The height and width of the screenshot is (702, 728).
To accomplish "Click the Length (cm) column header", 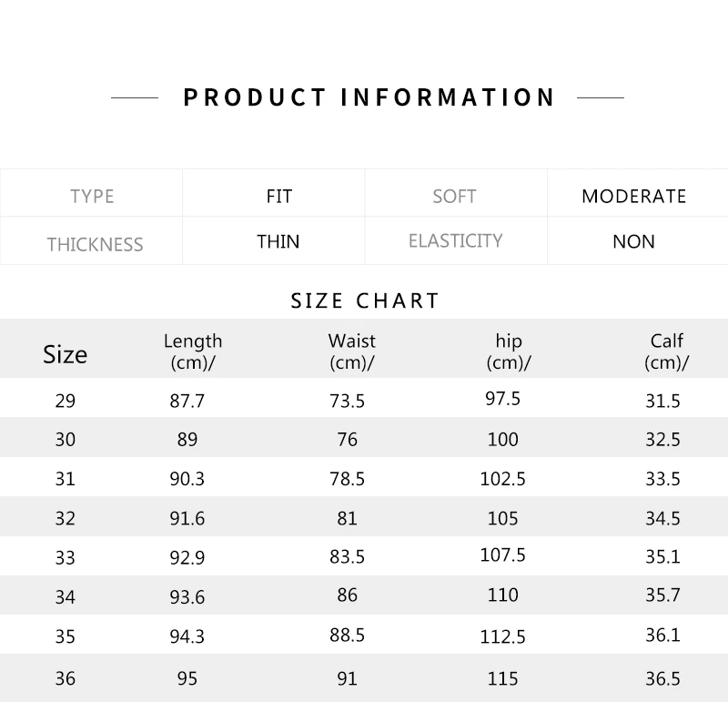I will tap(192, 351).
